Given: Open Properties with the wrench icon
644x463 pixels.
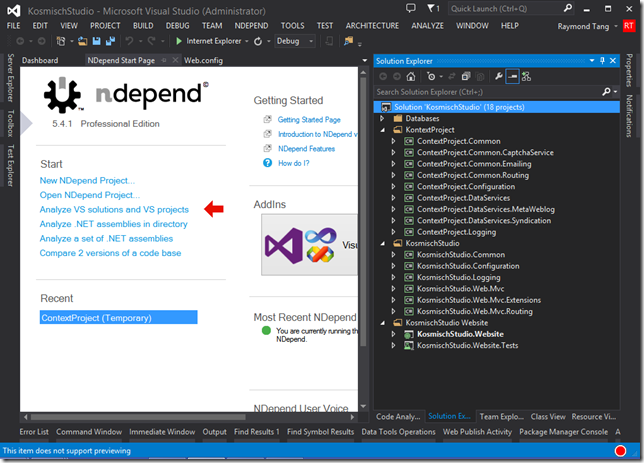Looking at the screenshot, I should click(499, 76).
